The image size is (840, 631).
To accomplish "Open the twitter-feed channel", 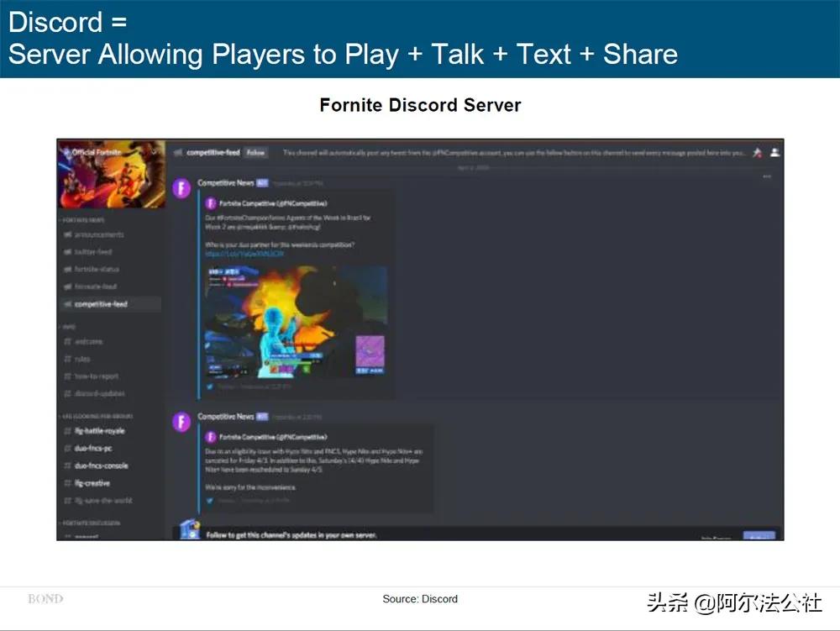I will 93,252.
